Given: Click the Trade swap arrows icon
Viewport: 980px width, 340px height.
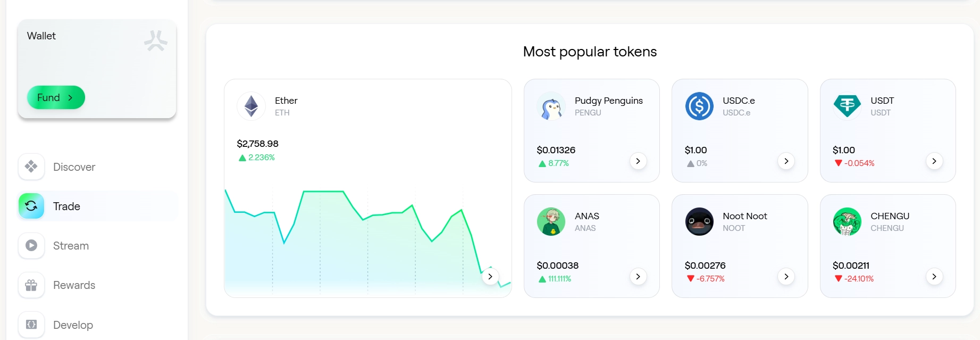Looking at the screenshot, I should [31, 206].
